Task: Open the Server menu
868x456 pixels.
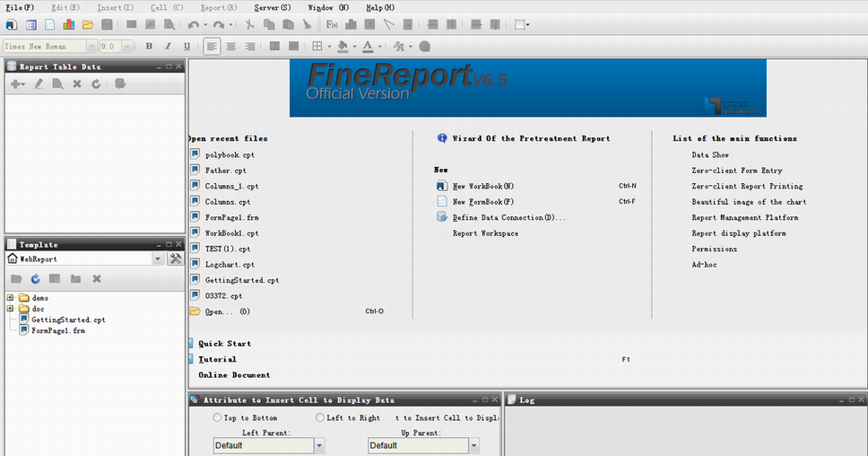Action: click(x=273, y=7)
